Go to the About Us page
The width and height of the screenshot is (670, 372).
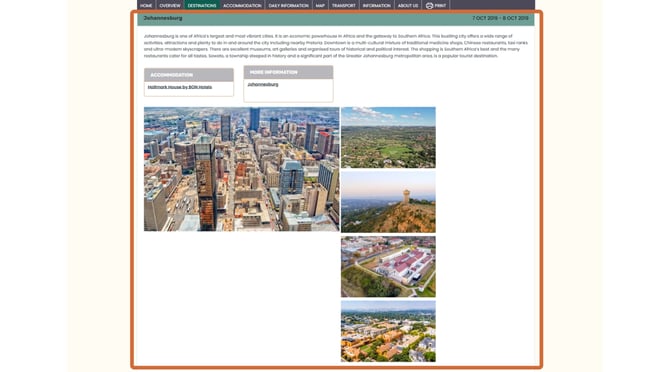(408, 6)
